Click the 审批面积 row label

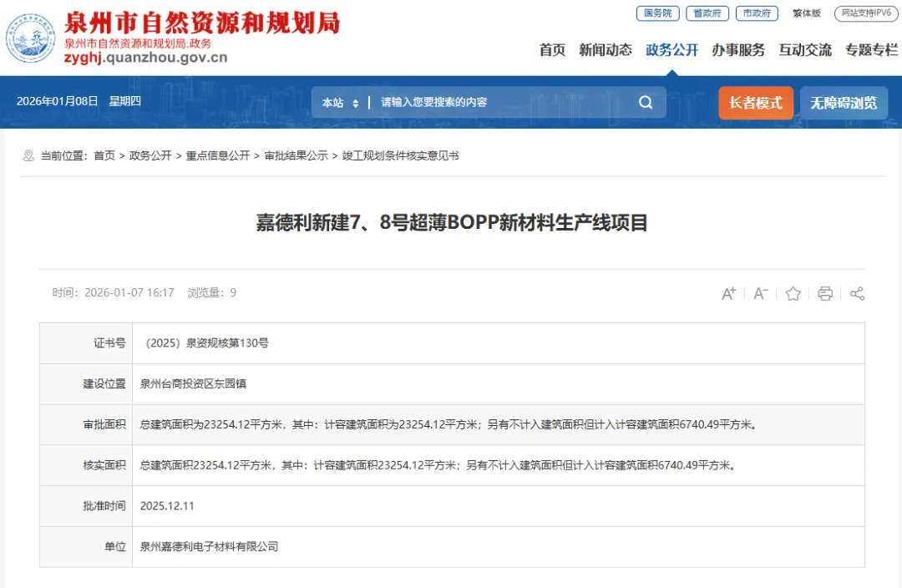tap(104, 424)
